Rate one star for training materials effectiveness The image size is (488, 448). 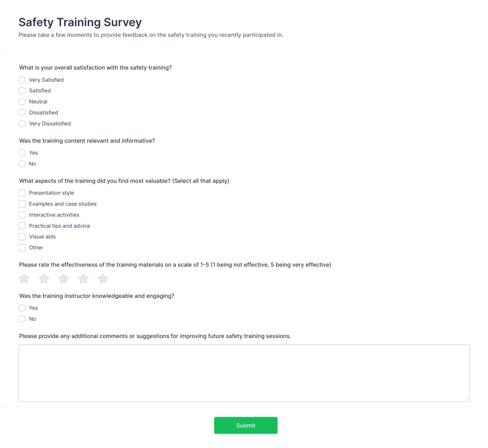24,278
